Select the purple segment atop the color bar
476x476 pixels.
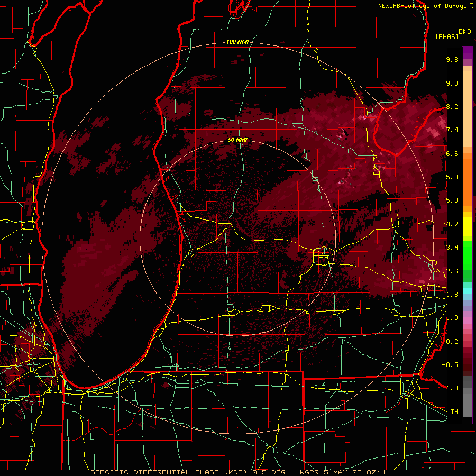[x=467, y=53]
